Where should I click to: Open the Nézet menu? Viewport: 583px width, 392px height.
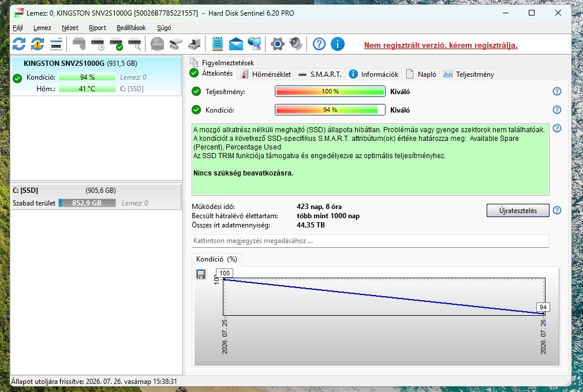point(70,28)
